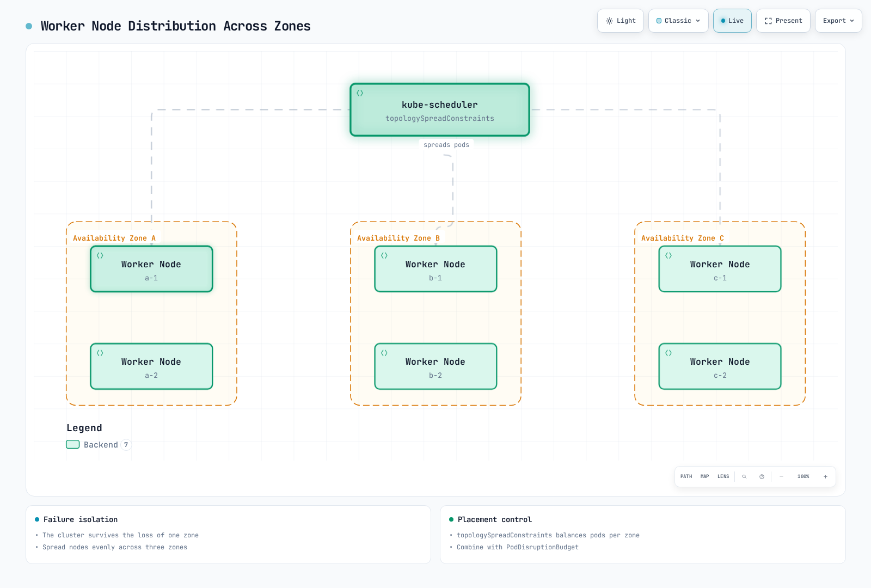
Task: Click the Failure isolation heading
Action: 81,519
